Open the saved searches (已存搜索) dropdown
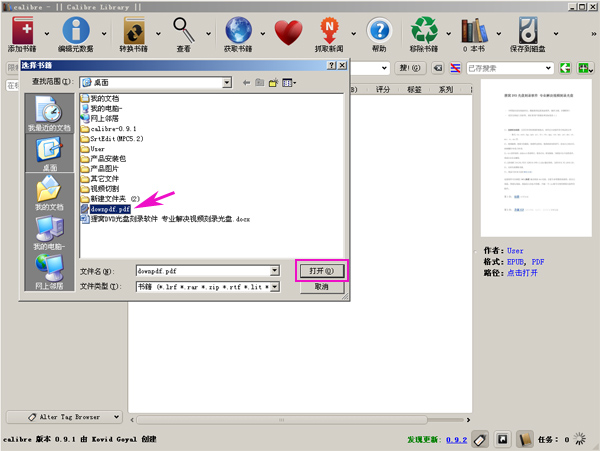 coord(548,68)
